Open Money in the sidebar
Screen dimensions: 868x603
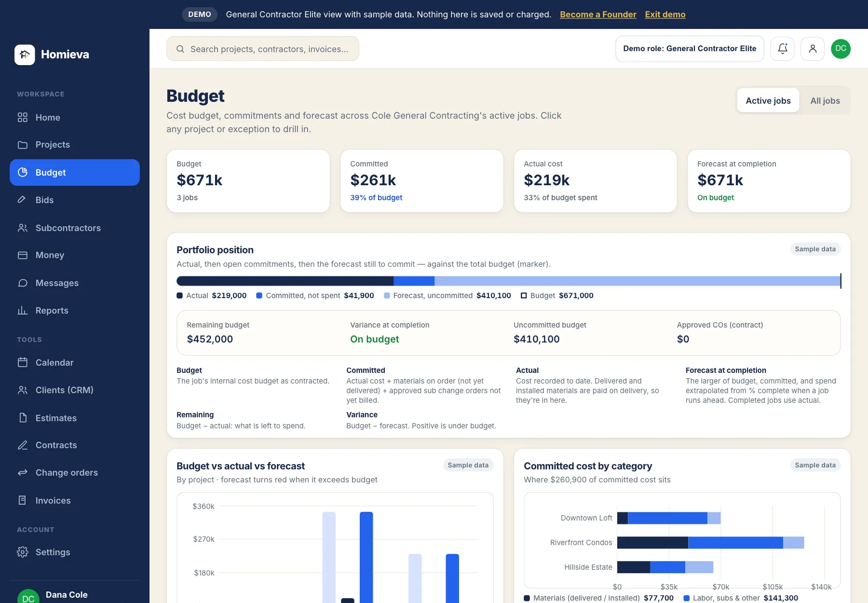coord(75,255)
